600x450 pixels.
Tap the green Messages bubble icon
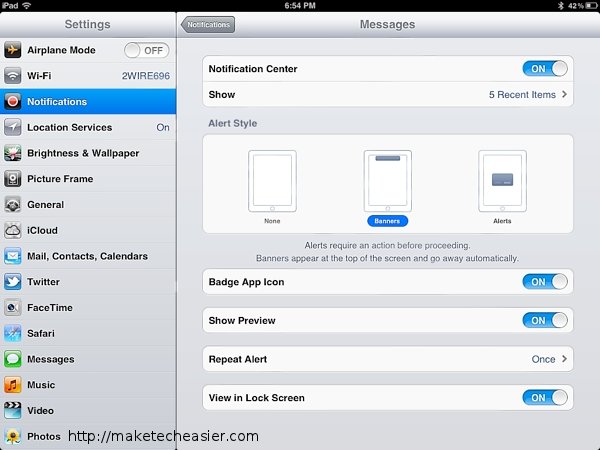click(x=13, y=359)
